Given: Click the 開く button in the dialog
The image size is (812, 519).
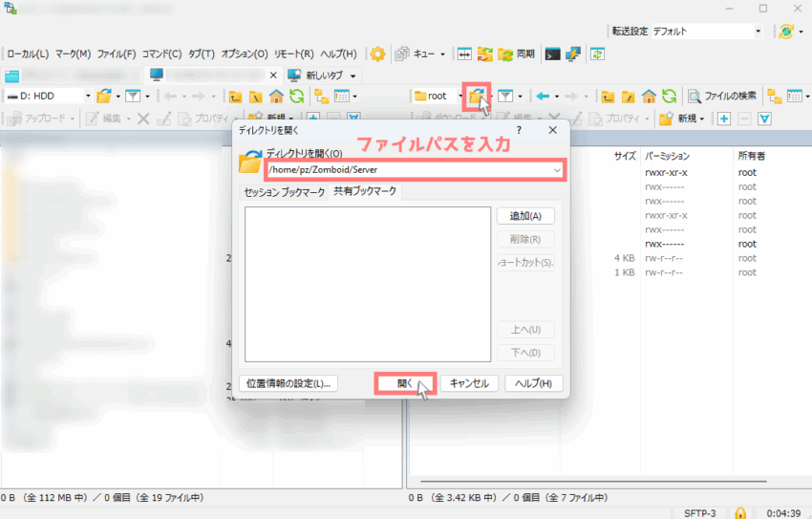Looking at the screenshot, I should coord(404,383).
